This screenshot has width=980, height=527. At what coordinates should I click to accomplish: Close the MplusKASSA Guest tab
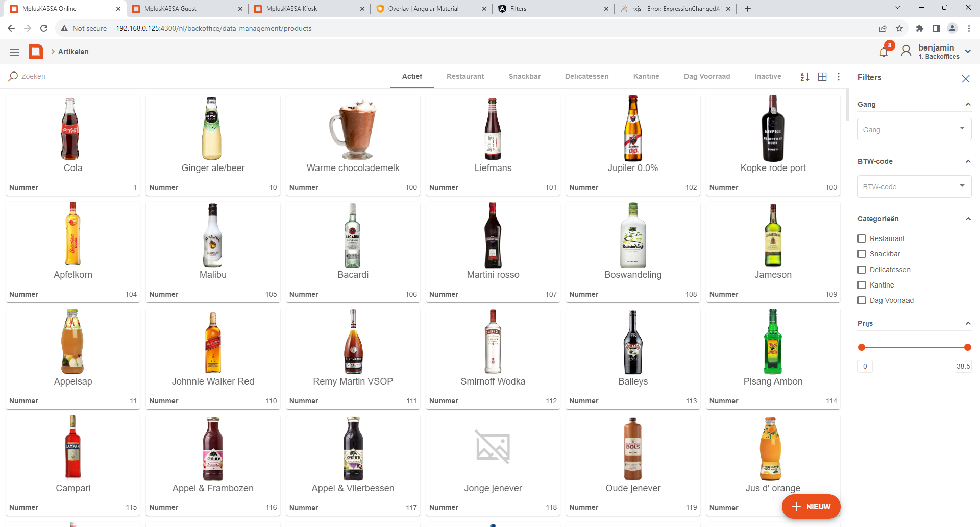click(240, 9)
